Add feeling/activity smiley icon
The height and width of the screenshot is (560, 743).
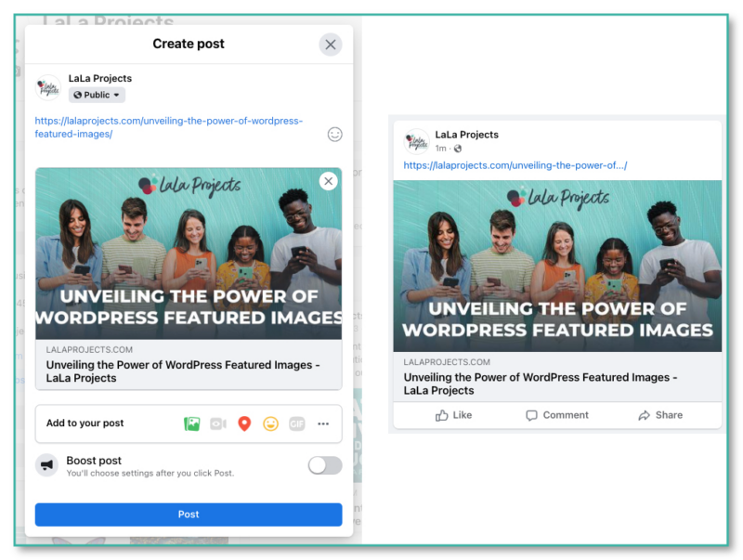click(270, 423)
